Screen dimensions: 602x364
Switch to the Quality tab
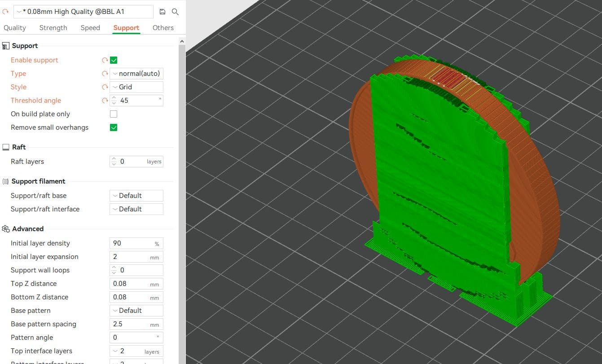(x=15, y=28)
